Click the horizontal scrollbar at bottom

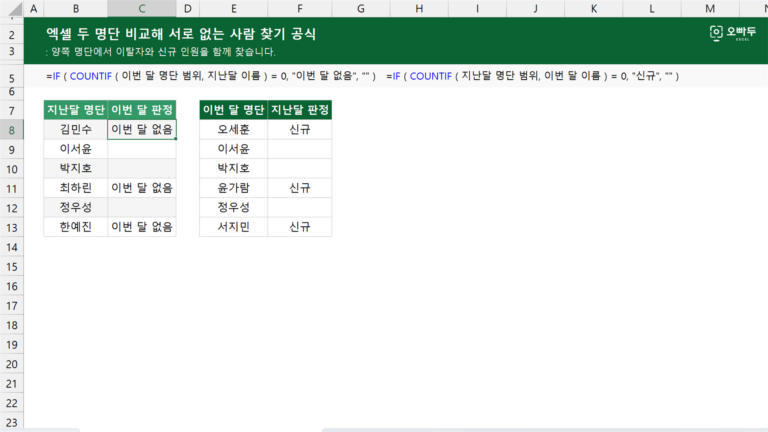click(545, 430)
